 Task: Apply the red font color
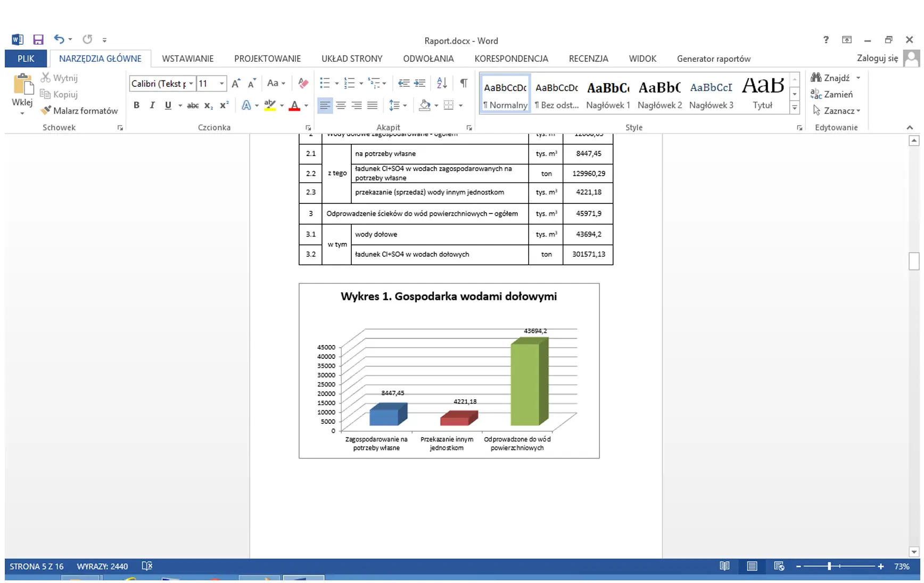(x=294, y=105)
